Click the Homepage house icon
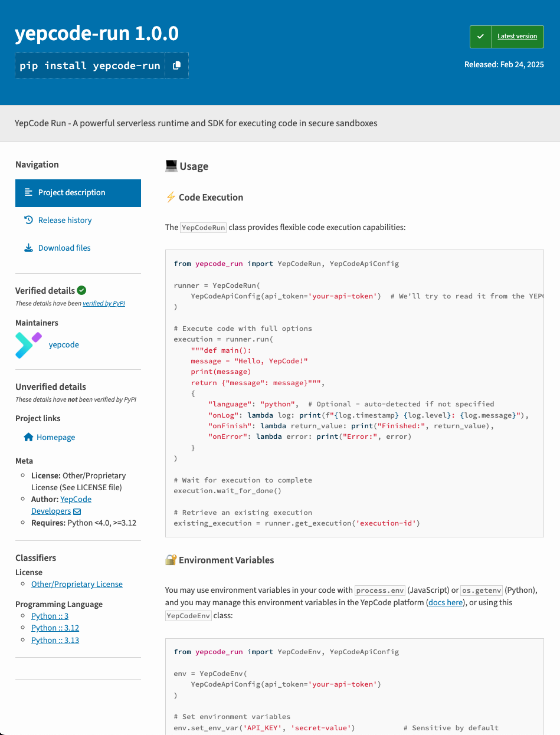The image size is (560, 735). 28,437
